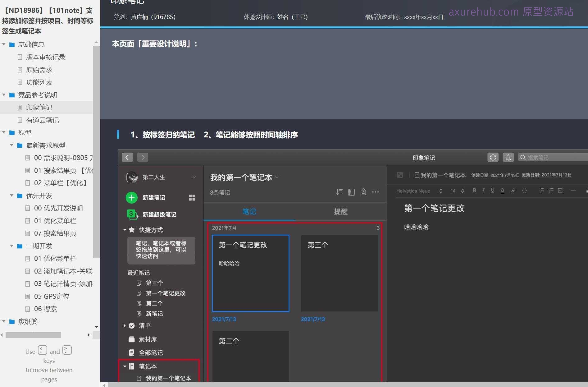Click the expand note fullscreen icon

[x=400, y=175]
